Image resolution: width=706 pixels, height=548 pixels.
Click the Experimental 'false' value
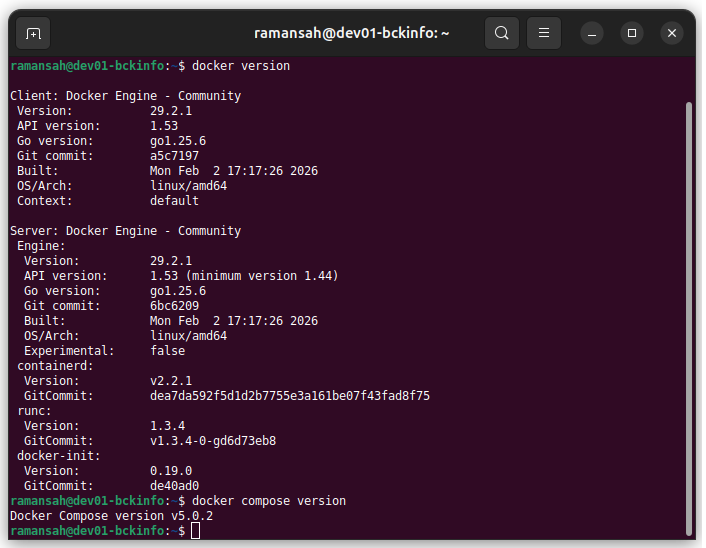click(167, 351)
